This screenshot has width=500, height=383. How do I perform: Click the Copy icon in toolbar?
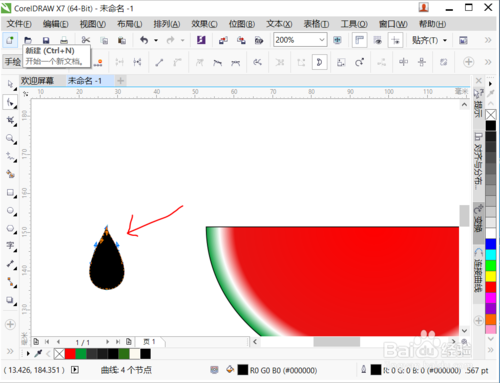[x=104, y=40]
